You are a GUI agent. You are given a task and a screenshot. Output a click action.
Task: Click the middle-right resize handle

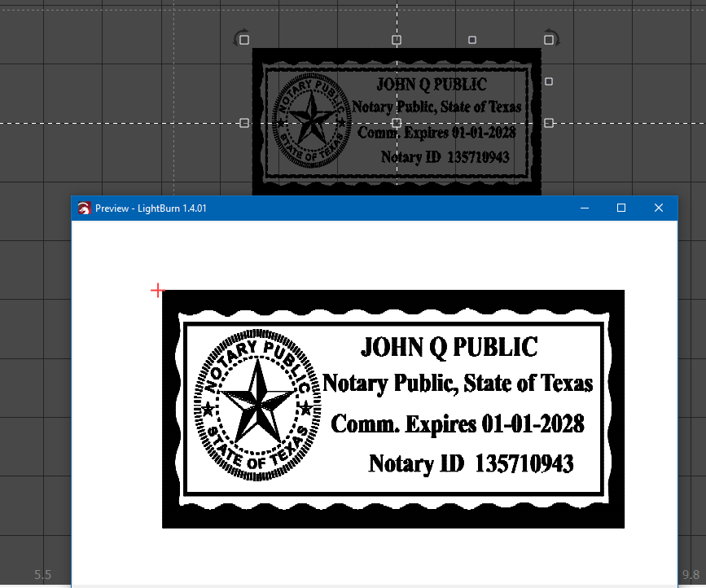[549, 123]
